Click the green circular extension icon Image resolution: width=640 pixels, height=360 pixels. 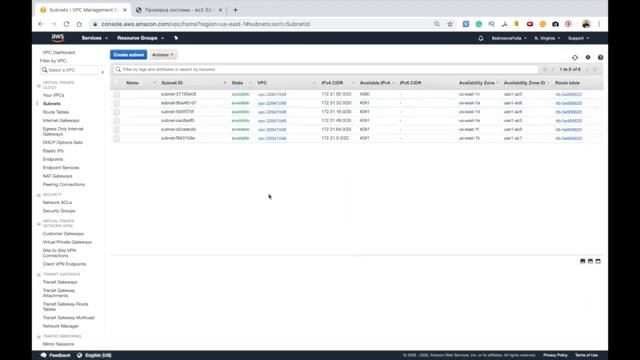(x=479, y=24)
